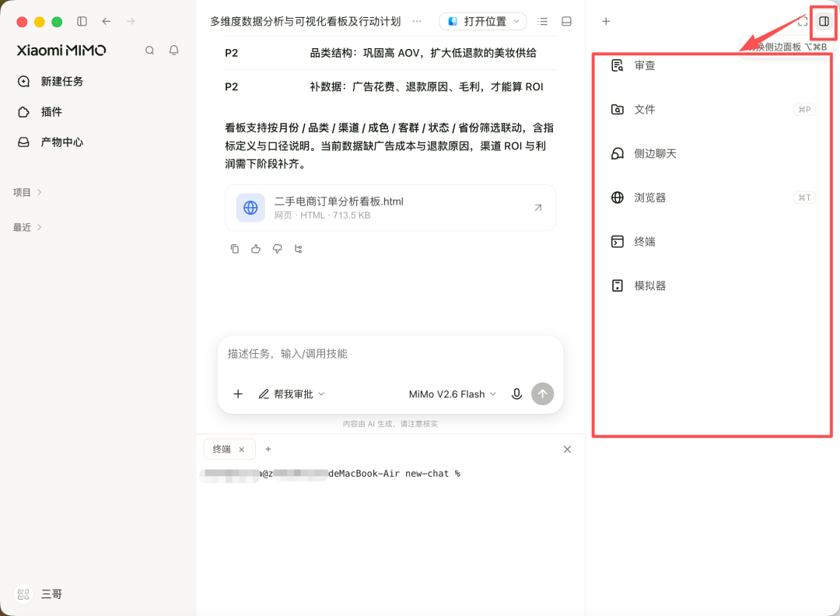Expand the 项目 section

(x=27, y=192)
